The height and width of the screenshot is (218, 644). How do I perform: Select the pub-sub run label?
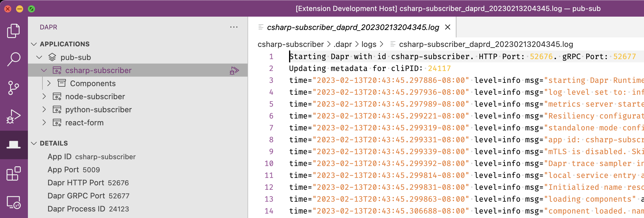click(x=76, y=57)
